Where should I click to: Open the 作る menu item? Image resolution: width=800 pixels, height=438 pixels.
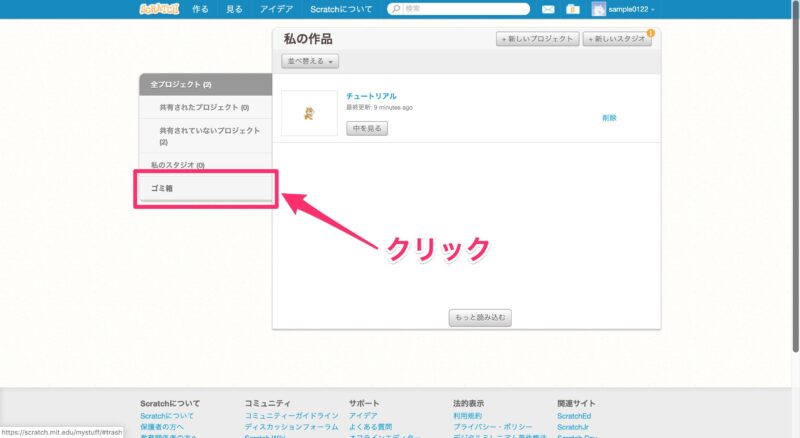tap(200, 9)
